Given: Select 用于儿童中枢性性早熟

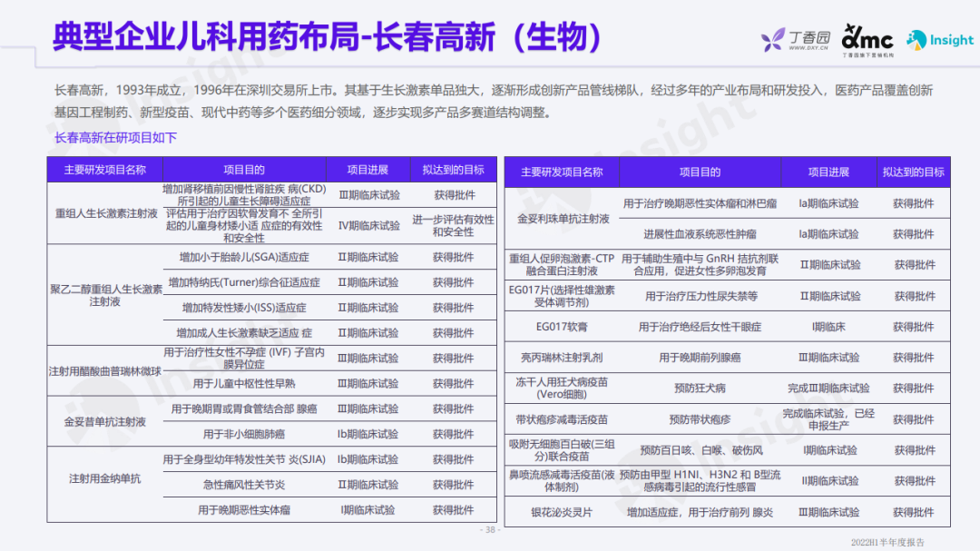Looking at the screenshot, I should click(x=244, y=384).
